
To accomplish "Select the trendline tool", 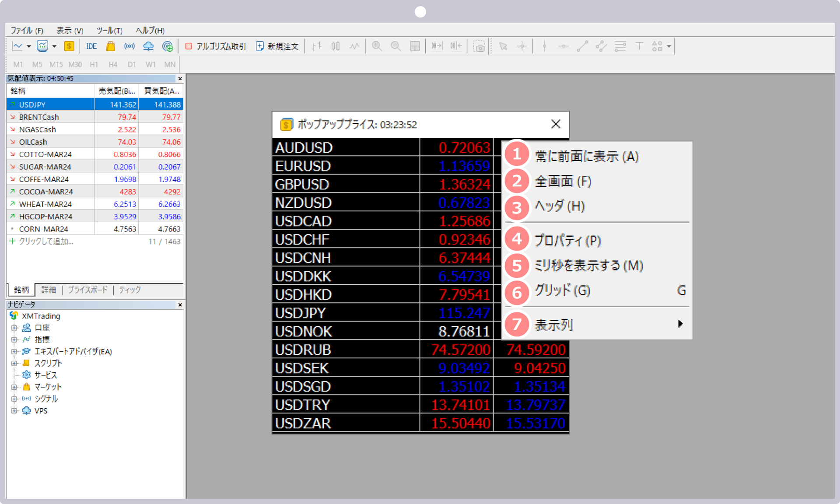I will (582, 46).
